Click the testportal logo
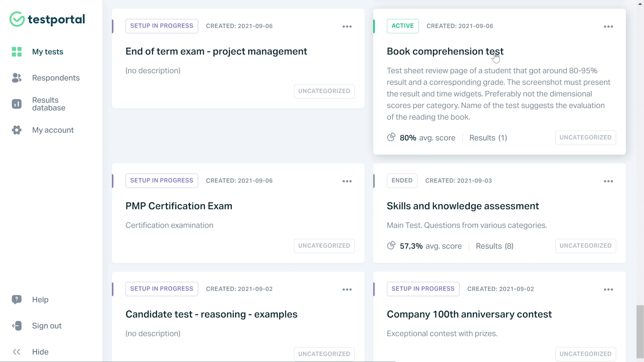 [47, 19]
